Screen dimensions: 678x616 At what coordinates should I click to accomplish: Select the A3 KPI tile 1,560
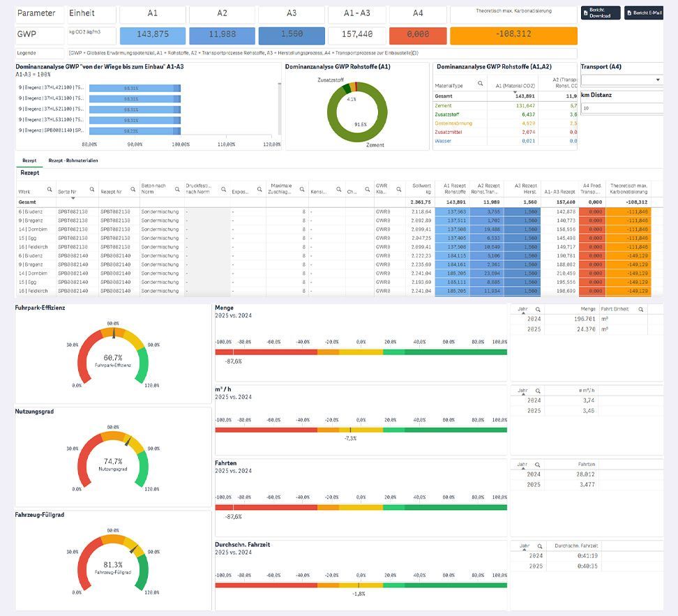[292, 34]
